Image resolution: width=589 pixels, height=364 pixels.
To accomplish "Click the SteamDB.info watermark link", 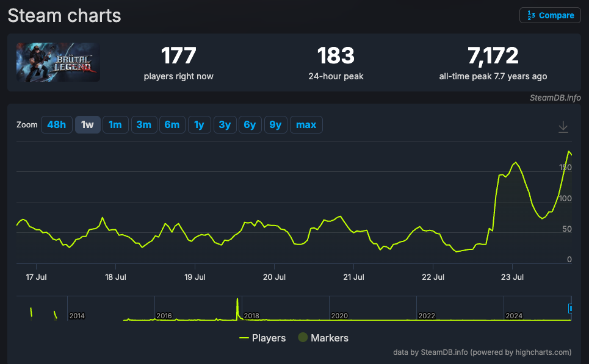I will [555, 98].
